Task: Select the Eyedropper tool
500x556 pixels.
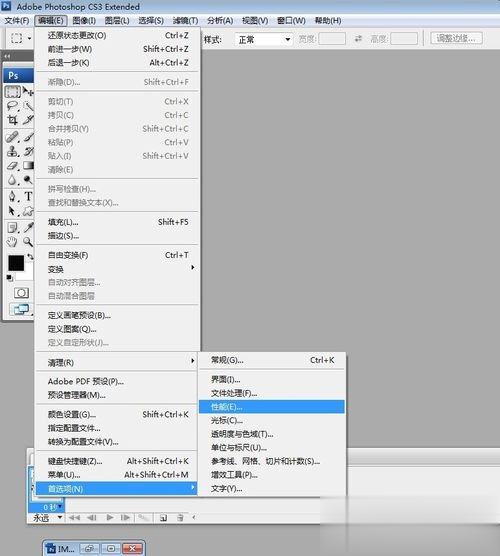Action: click(28, 227)
